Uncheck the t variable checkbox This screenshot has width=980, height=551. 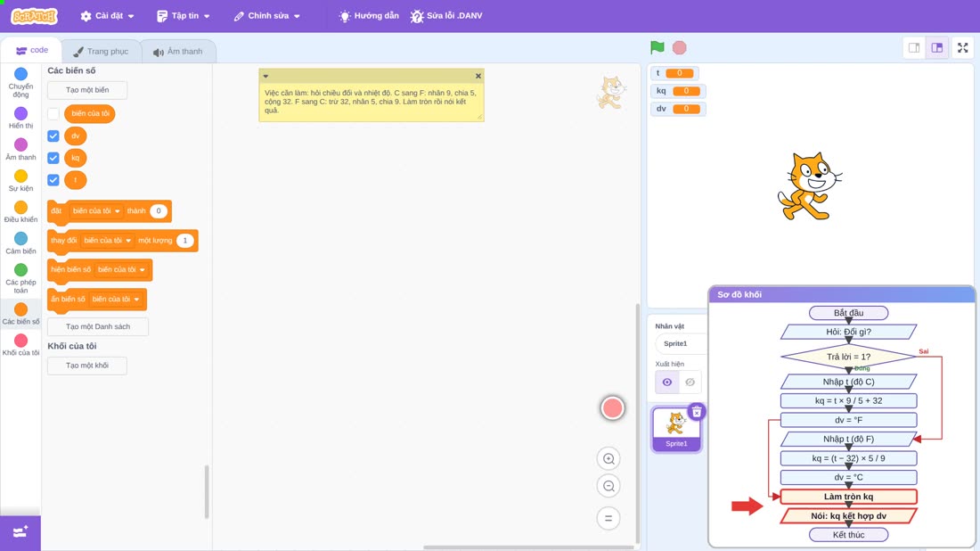[x=53, y=180]
